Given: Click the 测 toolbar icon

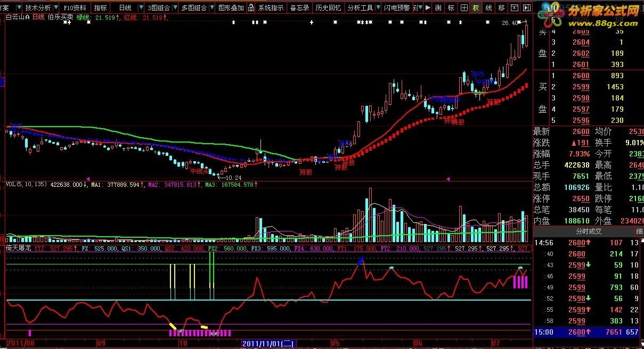Looking at the screenshot, I should click(x=438, y=8).
